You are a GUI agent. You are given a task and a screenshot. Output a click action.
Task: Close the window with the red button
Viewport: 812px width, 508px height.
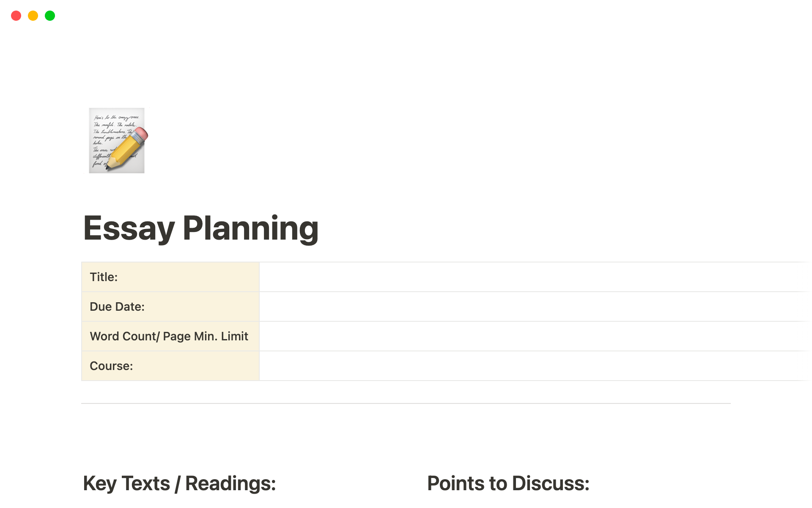[x=16, y=16]
